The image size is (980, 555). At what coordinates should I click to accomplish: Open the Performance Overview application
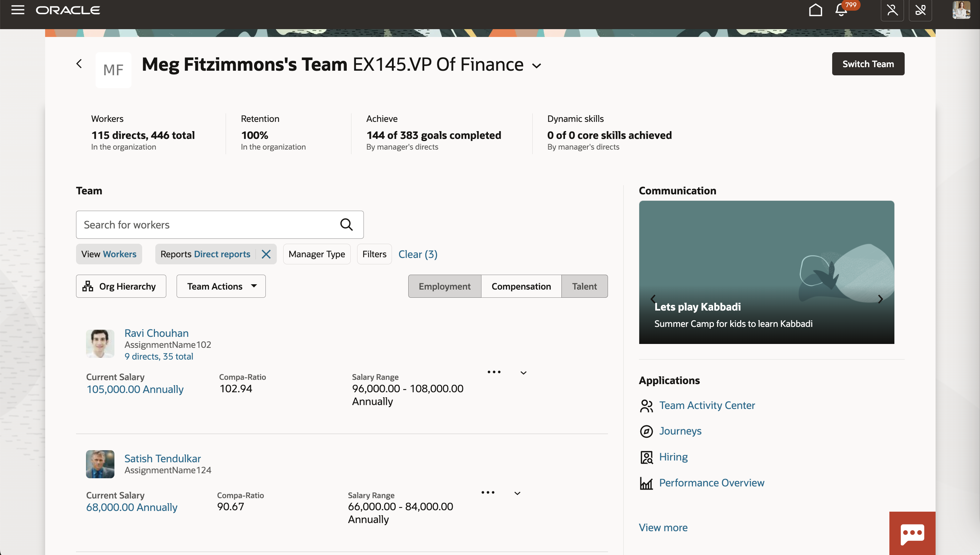click(711, 483)
